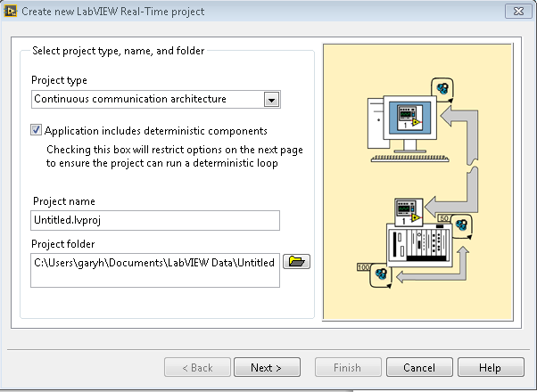Click the LabVIEW icon in title bar
Screen dimensions: 537x392
pos(11,11)
